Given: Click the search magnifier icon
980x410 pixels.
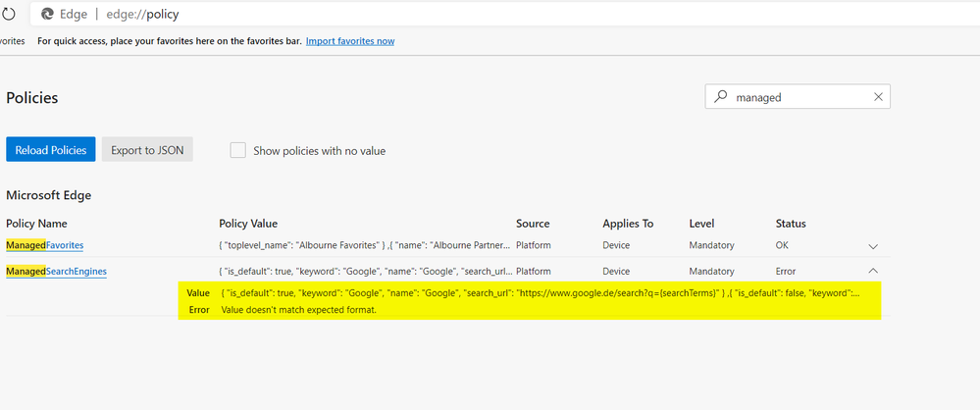Looking at the screenshot, I should (x=721, y=97).
